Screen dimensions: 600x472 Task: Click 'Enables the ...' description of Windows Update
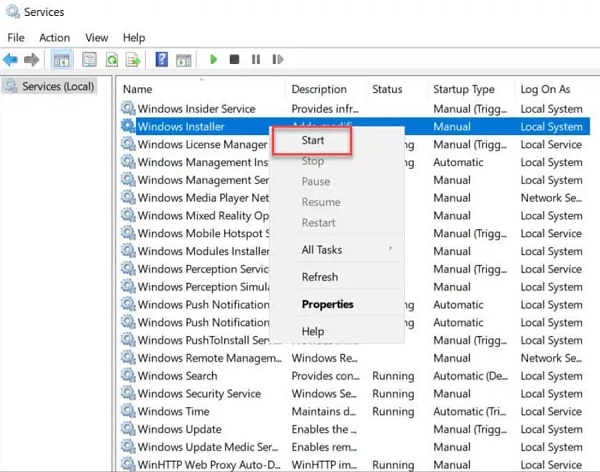point(324,429)
